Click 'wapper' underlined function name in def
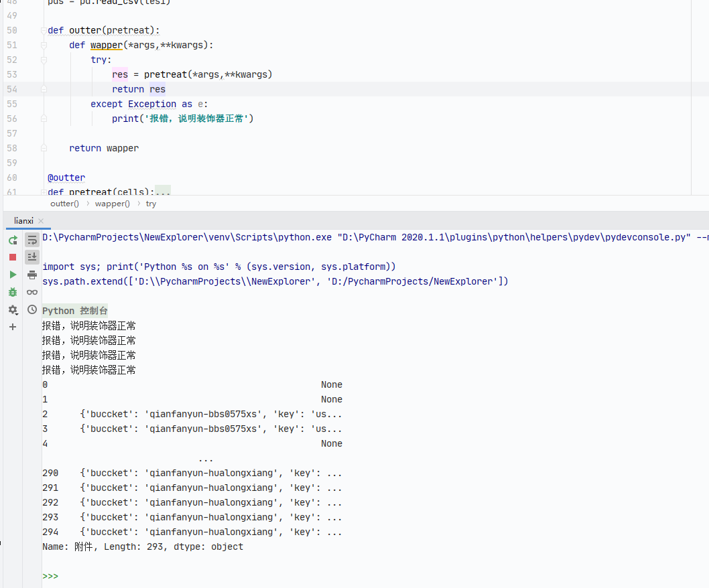709x588 pixels. (107, 45)
